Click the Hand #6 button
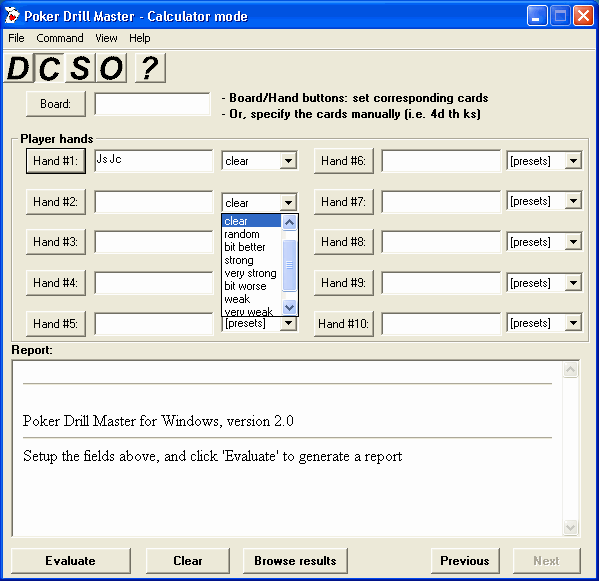The width and height of the screenshot is (599, 581). click(343, 161)
